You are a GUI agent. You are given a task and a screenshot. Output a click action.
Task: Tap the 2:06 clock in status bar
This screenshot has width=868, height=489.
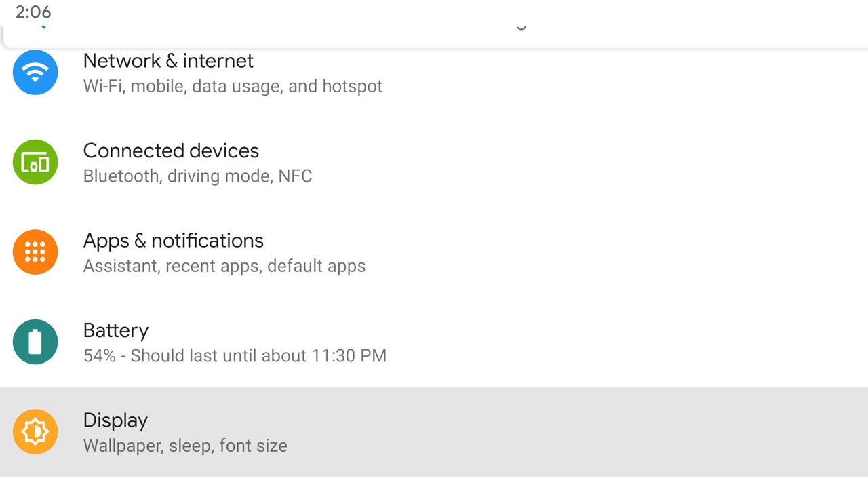tap(33, 12)
